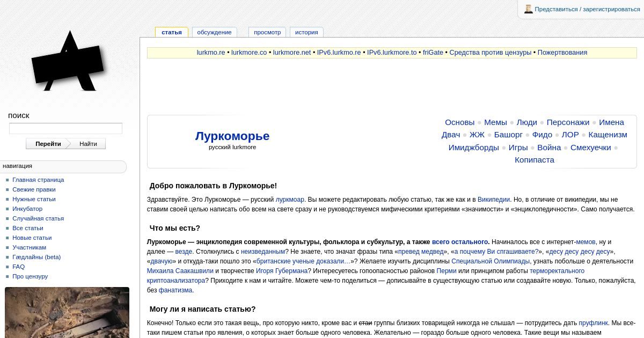This screenshot has width=644, height=338.
Task: Open Средства против цензуры link
Action: tap(491, 53)
